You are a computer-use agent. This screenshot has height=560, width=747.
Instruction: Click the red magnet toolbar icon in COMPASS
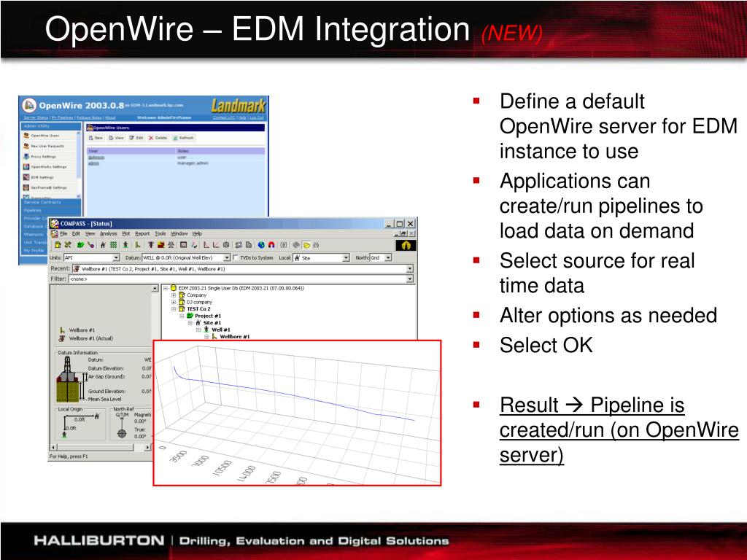click(x=271, y=245)
